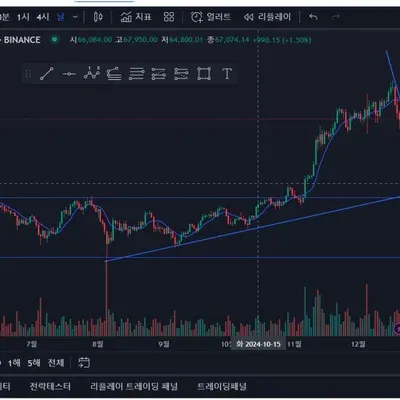The width and height of the screenshot is (400, 400).
Task: Undo the last chart action
Action: pyautogui.click(x=313, y=17)
